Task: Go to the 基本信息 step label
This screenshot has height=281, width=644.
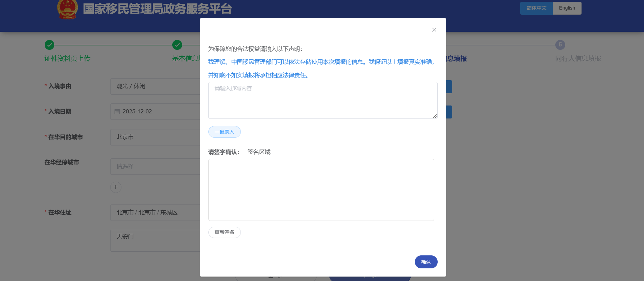Action: click(186, 58)
